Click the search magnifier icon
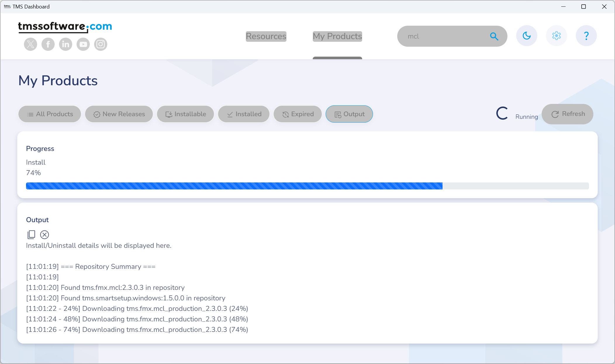 point(495,36)
